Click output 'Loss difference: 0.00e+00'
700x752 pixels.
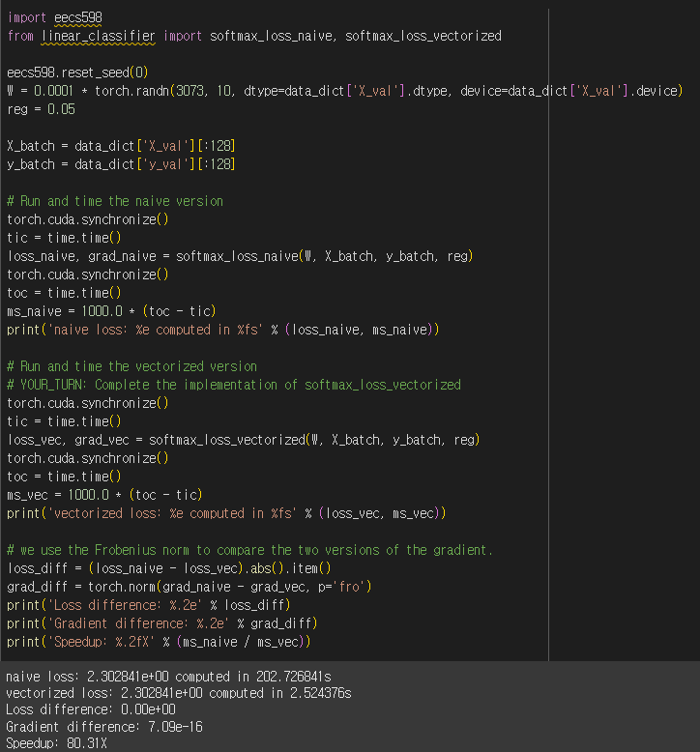(x=91, y=709)
